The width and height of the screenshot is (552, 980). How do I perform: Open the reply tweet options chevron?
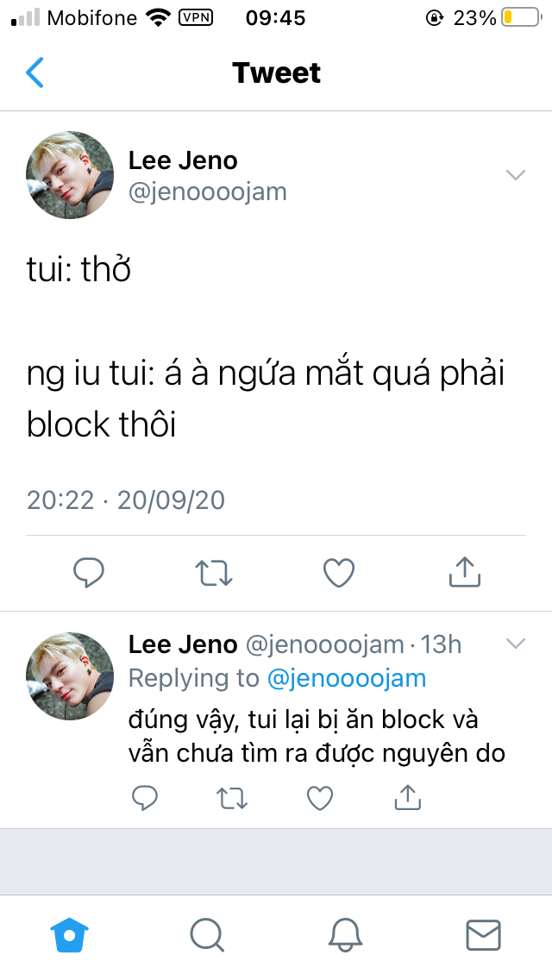pos(515,644)
